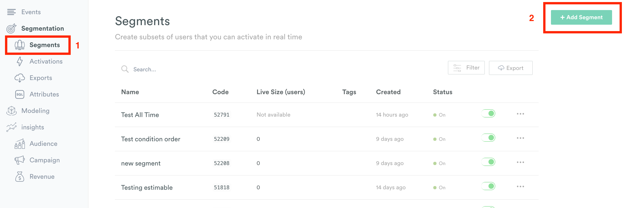Open the Attributes page
644x208 pixels.
tap(44, 94)
